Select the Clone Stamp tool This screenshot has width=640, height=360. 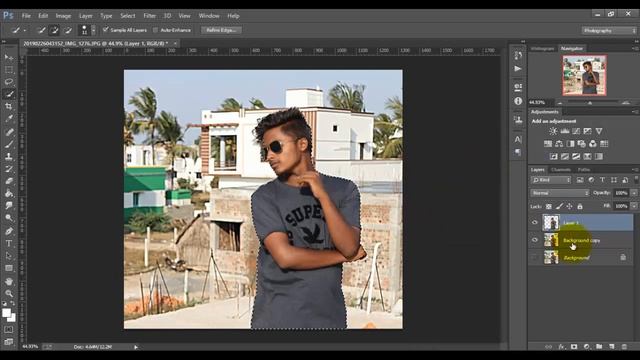9,156
